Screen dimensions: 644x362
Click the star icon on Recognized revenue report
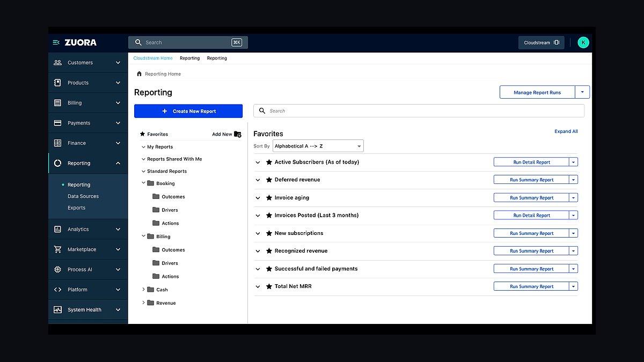(x=269, y=251)
